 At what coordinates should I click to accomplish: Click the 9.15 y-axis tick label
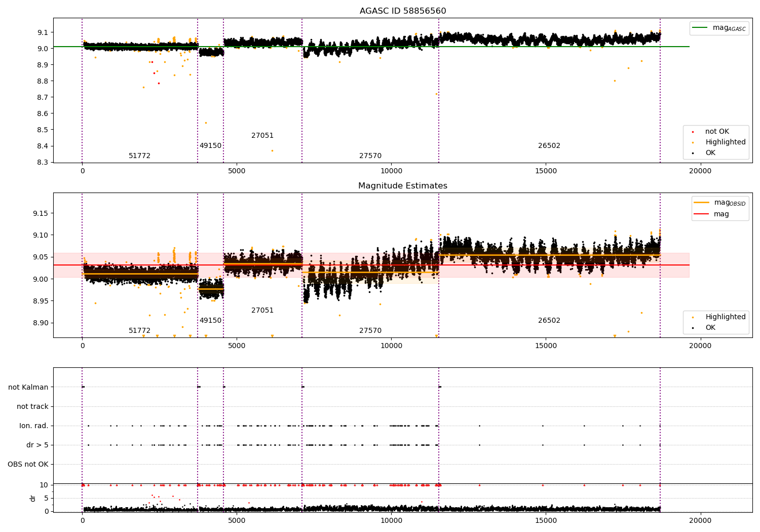coord(41,213)
